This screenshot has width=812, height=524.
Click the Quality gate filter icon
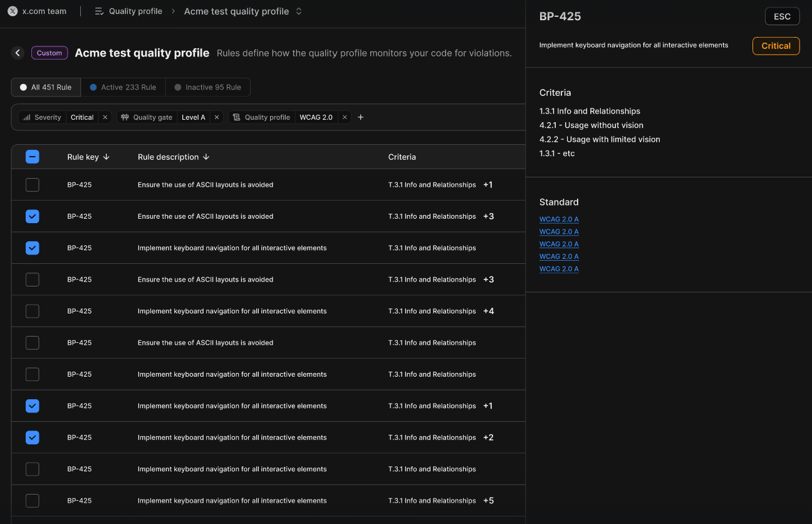(125, 117)
